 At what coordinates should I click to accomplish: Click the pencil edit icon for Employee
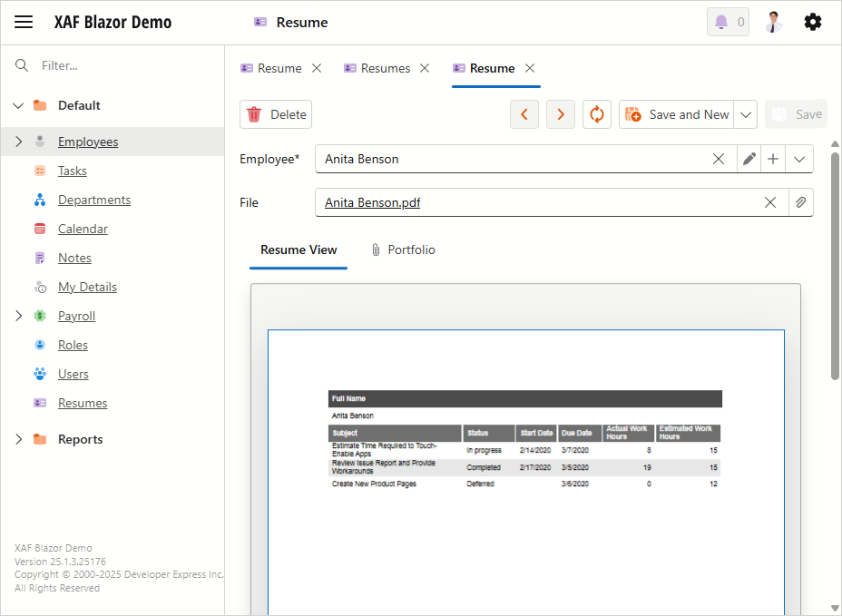(x=749, y=159)
